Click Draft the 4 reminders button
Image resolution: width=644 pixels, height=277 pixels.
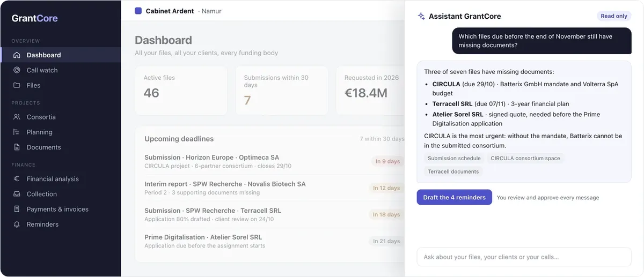tap(454, 197)
